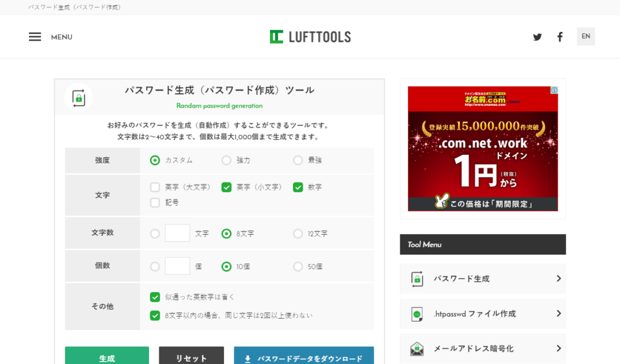Click the ad info icon on banner
Image resolution: width=620 pixels, height=364 pixels.
555,90
